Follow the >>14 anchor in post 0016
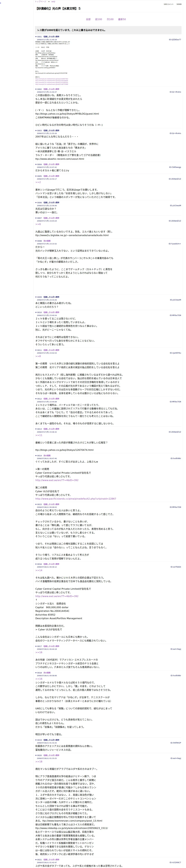This screenshot has height=868, width=186. (x=39, y=570)
